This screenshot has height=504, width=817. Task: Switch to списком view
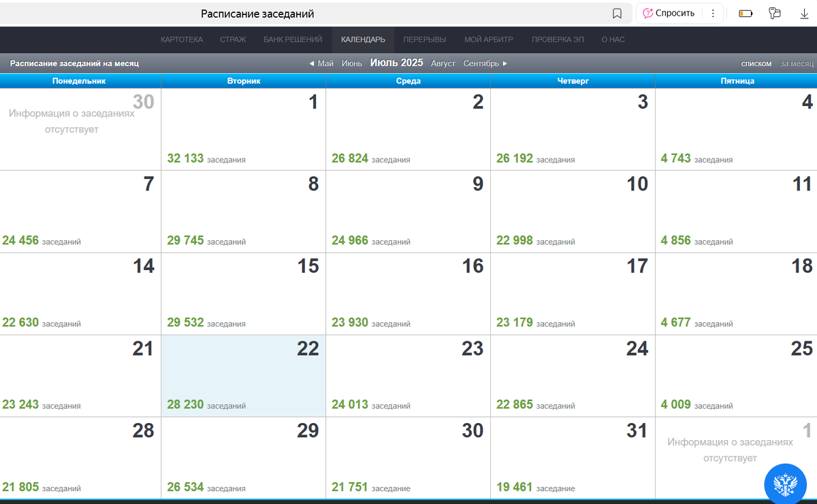(756, 63)
